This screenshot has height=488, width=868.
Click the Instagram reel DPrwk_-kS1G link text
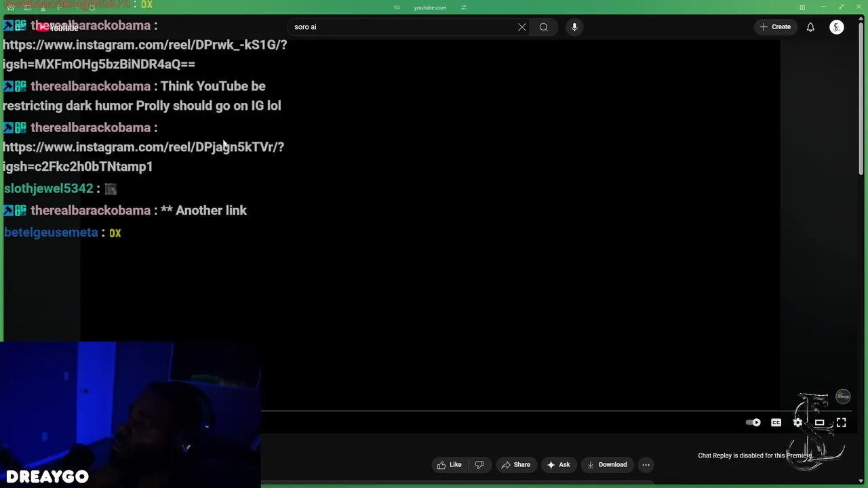pyautogui.click(x=144, y=54)
